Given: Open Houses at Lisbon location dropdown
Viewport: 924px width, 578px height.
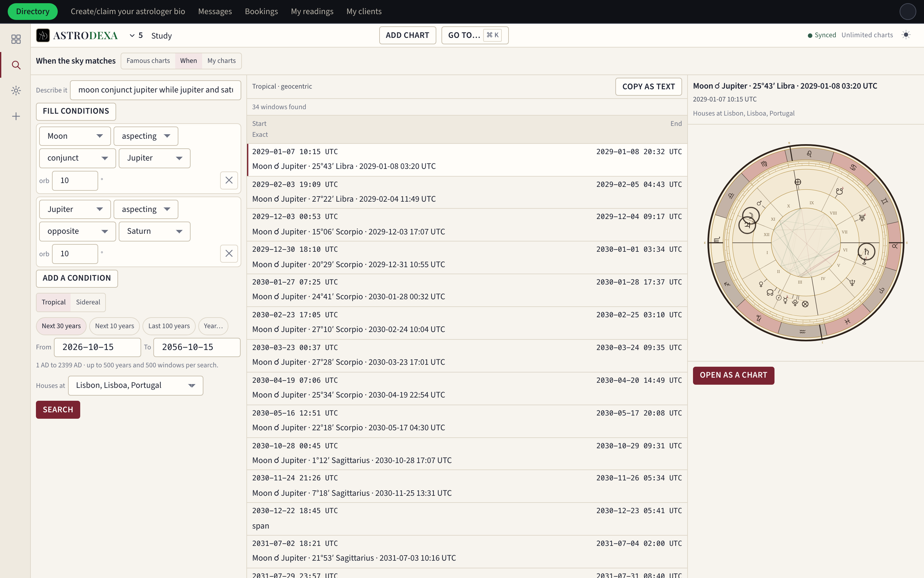Looking at the screenshot, I should (135, 385).
